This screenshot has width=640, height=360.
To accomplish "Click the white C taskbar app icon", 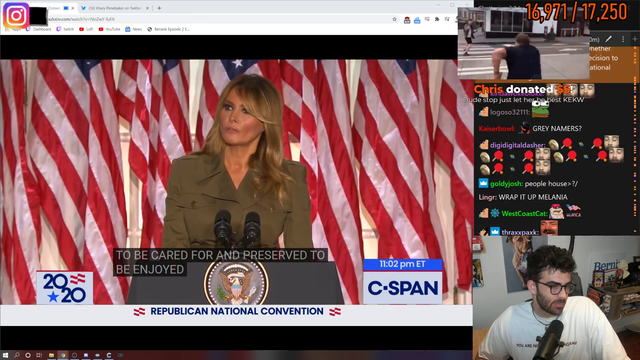I will point(109,355).
